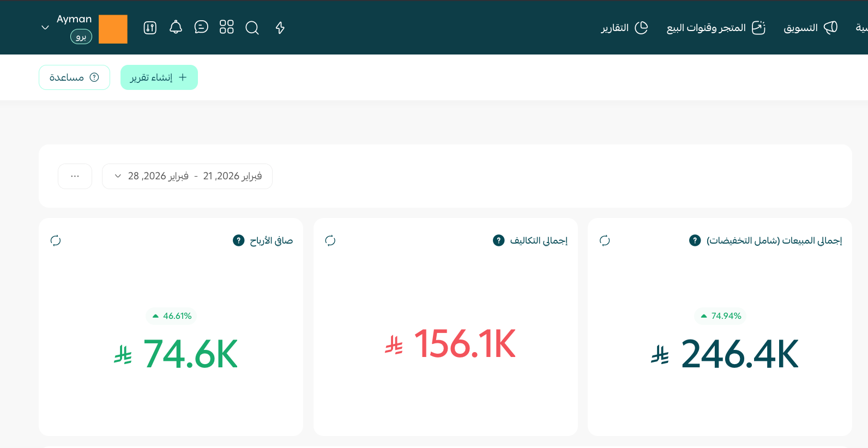The image size is (868, 448).
Task: Click the lightning bolt quick actions icon
Action: point(280,28)
